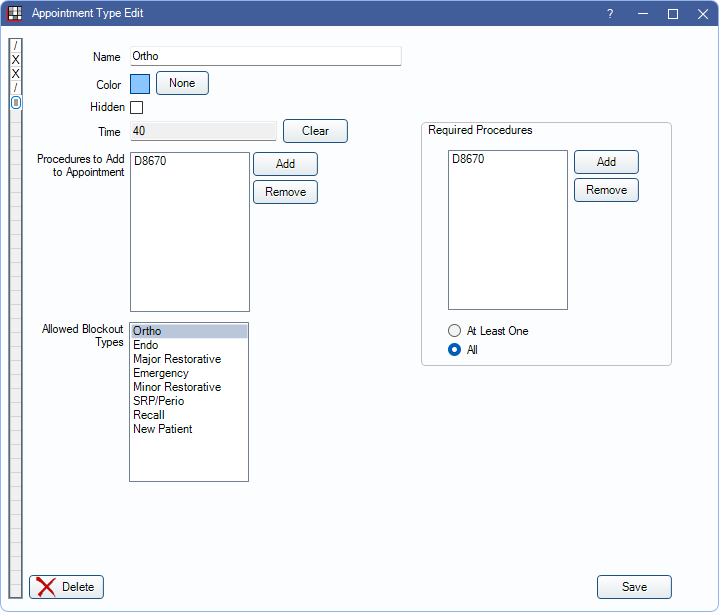
Task: Set color to None
Action: tap(182, 83)
